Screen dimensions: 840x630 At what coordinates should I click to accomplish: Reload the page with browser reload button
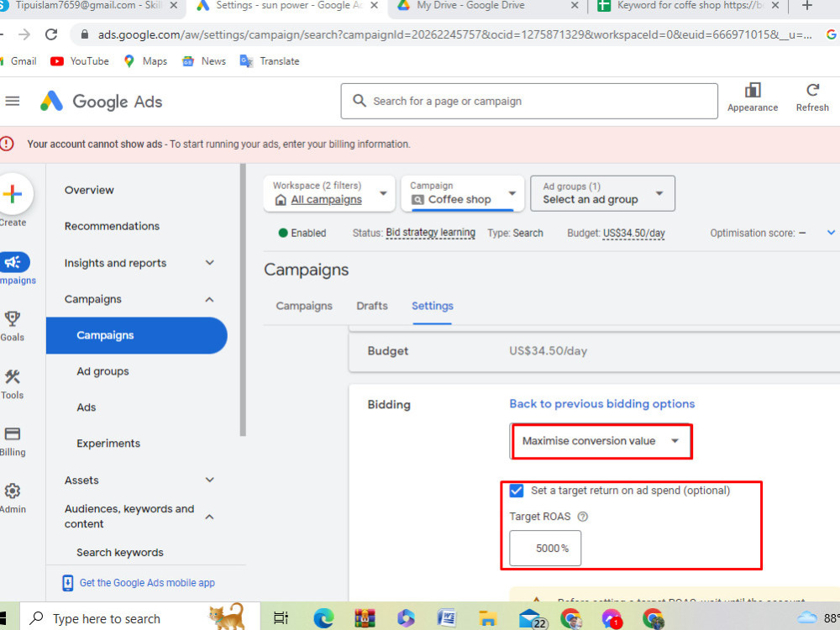(51, 34)
